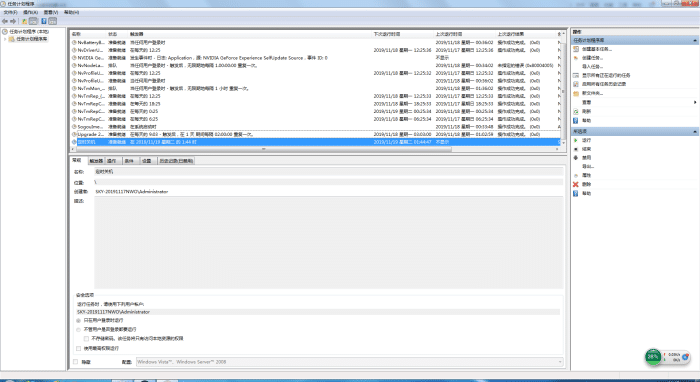Switch to the 触发器 (Triggers) tab
This screenshot has height=382, width=700.
[96, 161]
